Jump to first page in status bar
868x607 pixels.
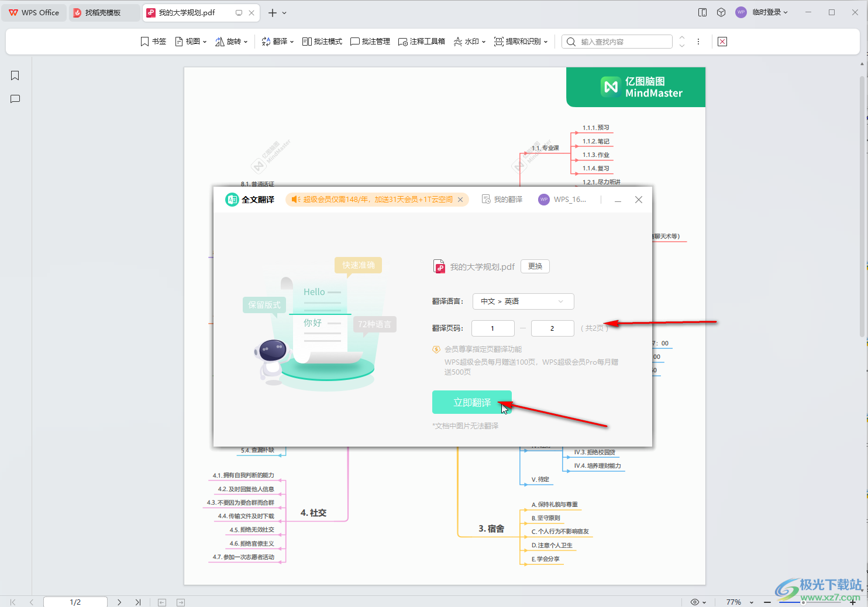tap(13, 602)
